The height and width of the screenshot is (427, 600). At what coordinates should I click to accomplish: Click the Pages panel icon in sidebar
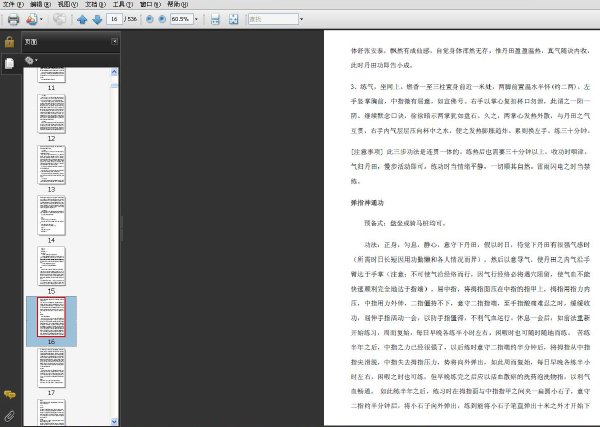tap(10, 63)
